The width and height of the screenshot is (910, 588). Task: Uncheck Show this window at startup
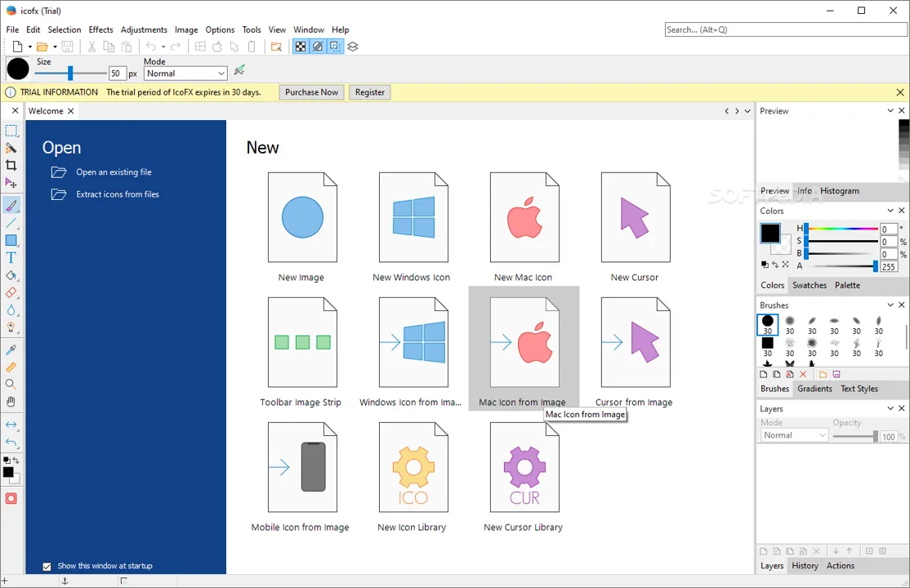click(47, 567)
